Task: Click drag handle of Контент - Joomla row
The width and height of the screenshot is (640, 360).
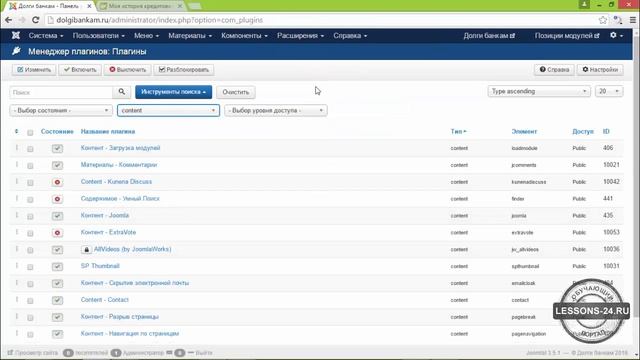Action: tap(17, 215)
